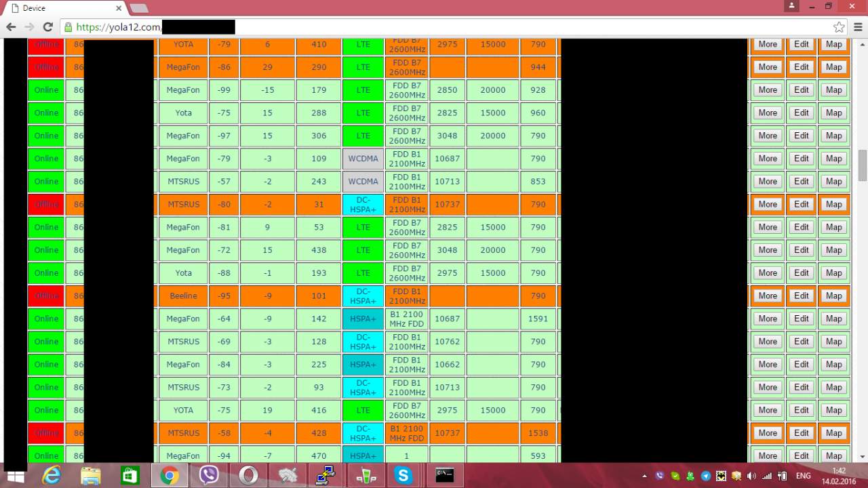Focus the yola12.com address bar
The image size is (868, 488).
point(448,27)
